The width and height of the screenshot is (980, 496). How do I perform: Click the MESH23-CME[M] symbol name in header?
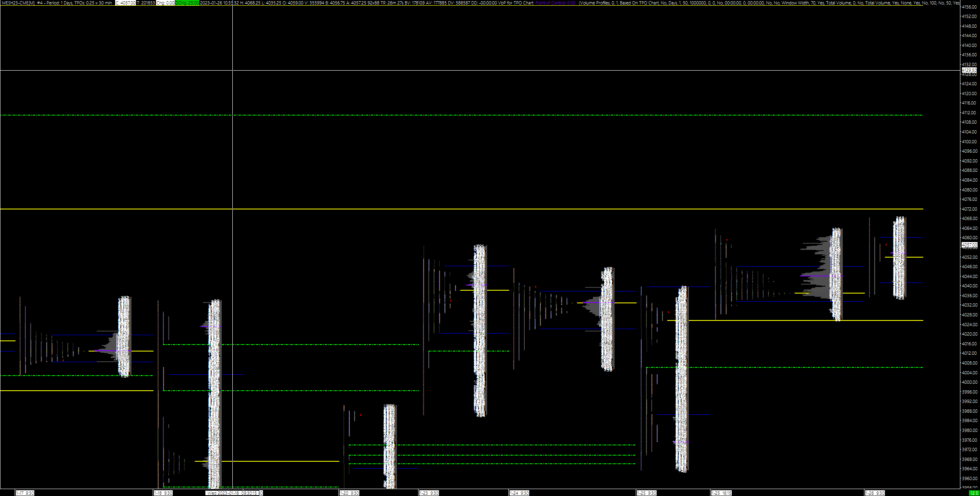click(18, 3)
